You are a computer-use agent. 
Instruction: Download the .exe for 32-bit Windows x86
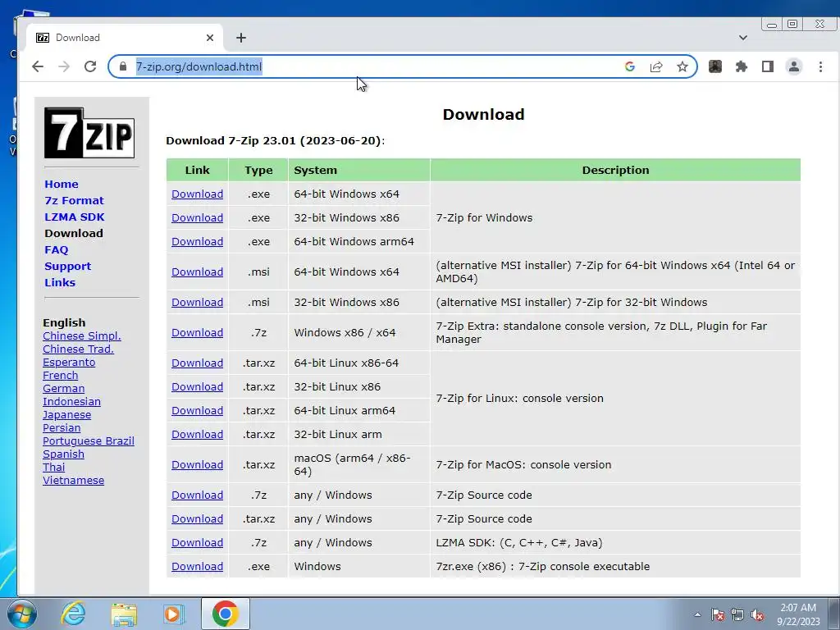[x=197, y=217]
